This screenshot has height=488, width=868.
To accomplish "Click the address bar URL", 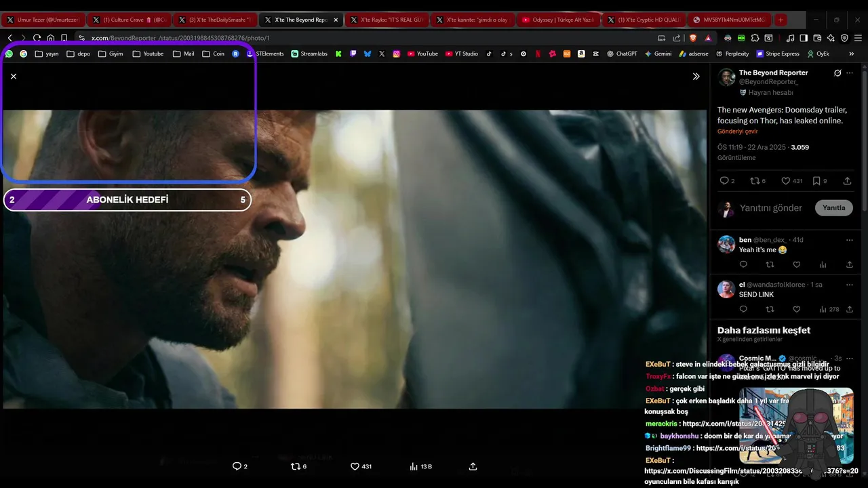I will click(180, 38).
